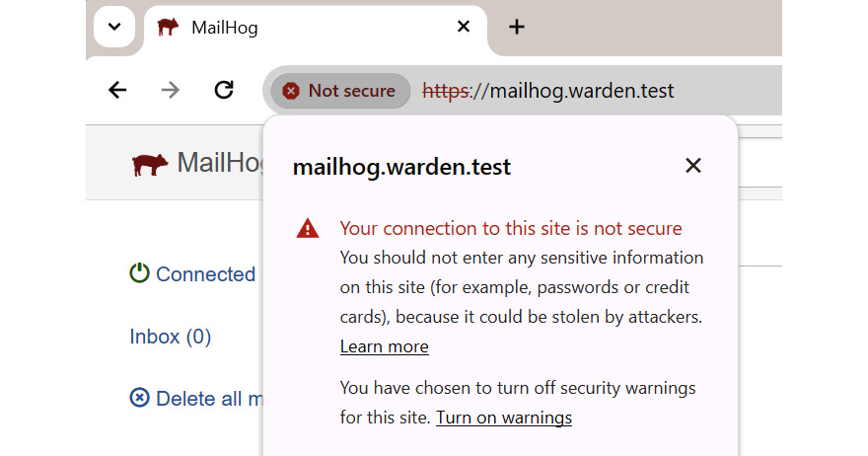The width and height of the screenshot is (868, 456).
Task: Click the MailHog pig tab favicon
Action: coord(168,27)
